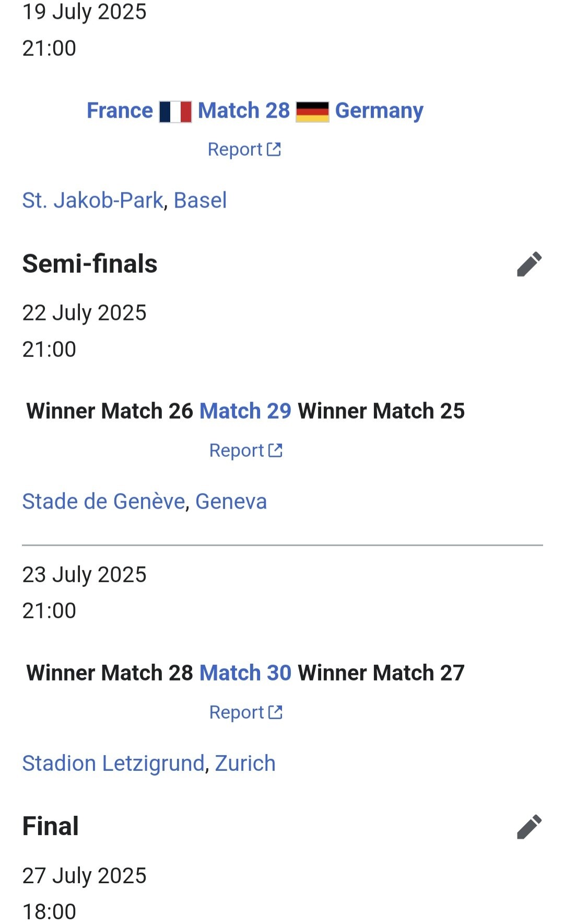The width and height of the screenshot is (564, 924).
Task: Tap the Semi-finals section heading
Action: 90,264
